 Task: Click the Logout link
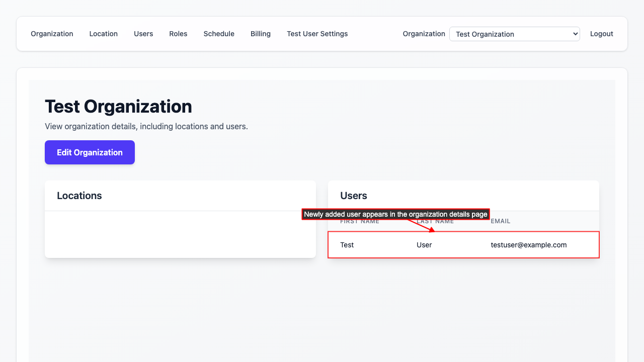[601, 34]
